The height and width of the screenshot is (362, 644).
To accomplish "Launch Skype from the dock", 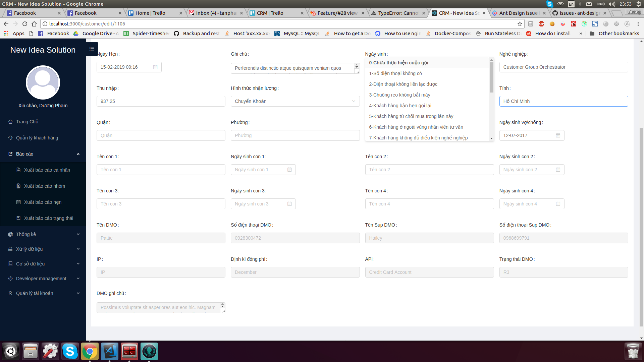I will pyautogui.click(x=70, y=351).
